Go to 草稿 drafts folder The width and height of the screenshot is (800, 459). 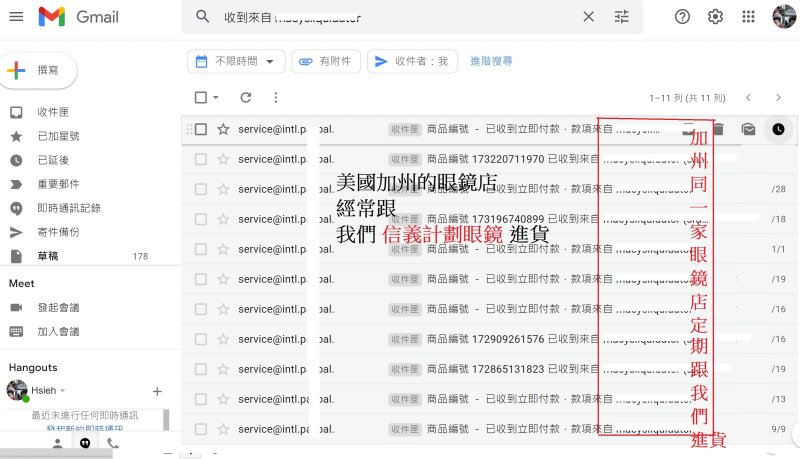(x=50, y=256)
